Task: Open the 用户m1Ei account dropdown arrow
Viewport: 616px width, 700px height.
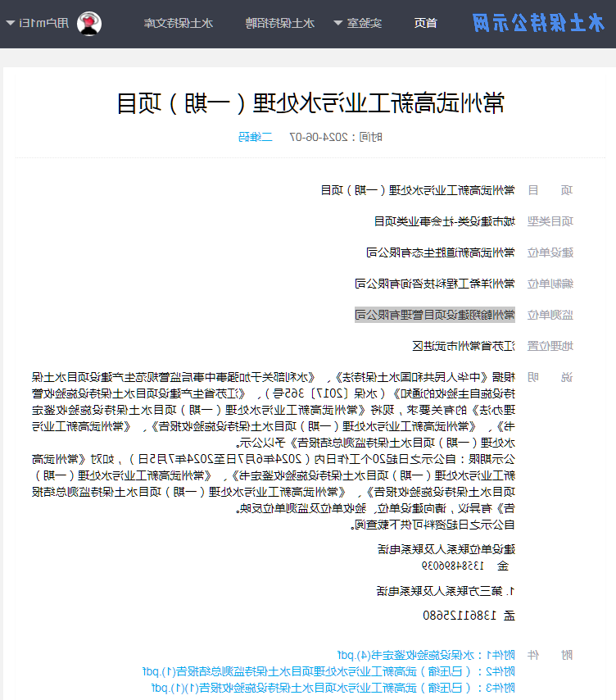Action: click(x=11, y=23)
